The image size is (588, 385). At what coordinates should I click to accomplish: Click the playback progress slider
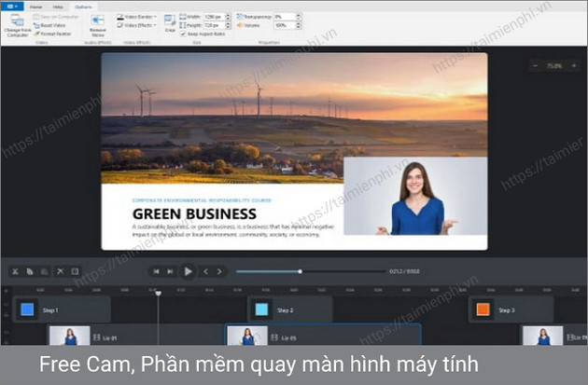pos(299,271)
